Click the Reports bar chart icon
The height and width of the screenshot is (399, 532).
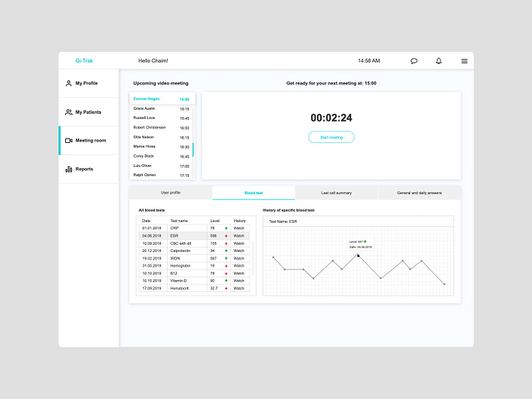69,169
